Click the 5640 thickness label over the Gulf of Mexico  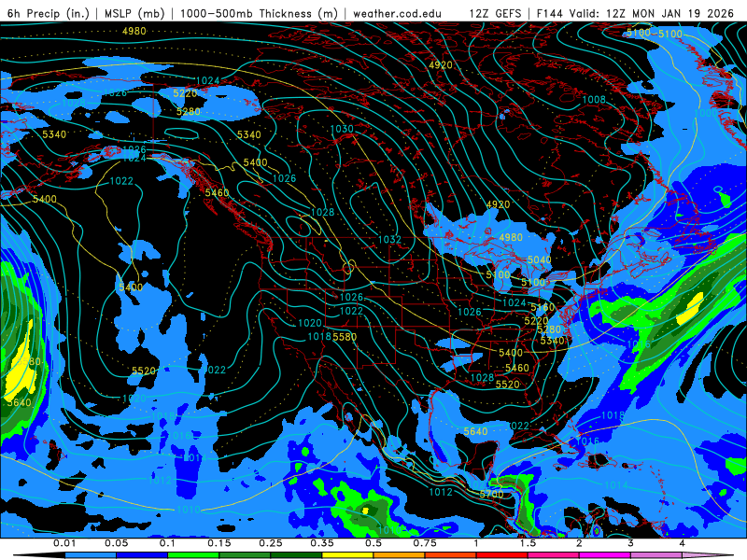pyautogui.click(x=475, y=431)
